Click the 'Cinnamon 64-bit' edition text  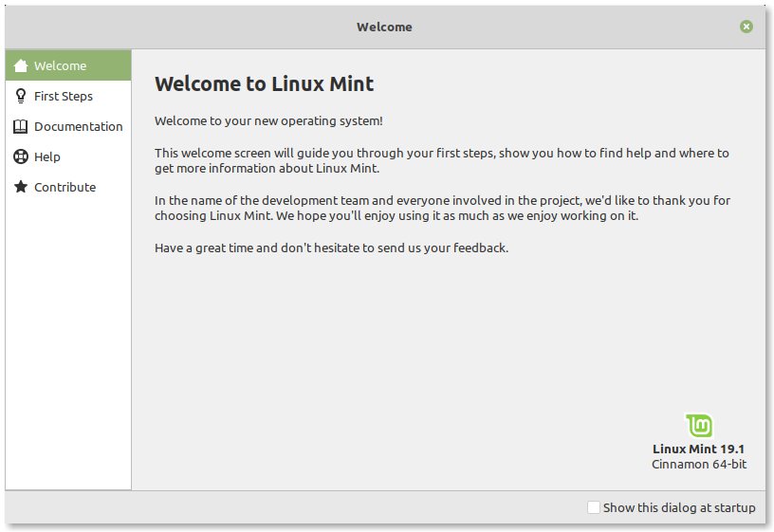coord(699,465)
